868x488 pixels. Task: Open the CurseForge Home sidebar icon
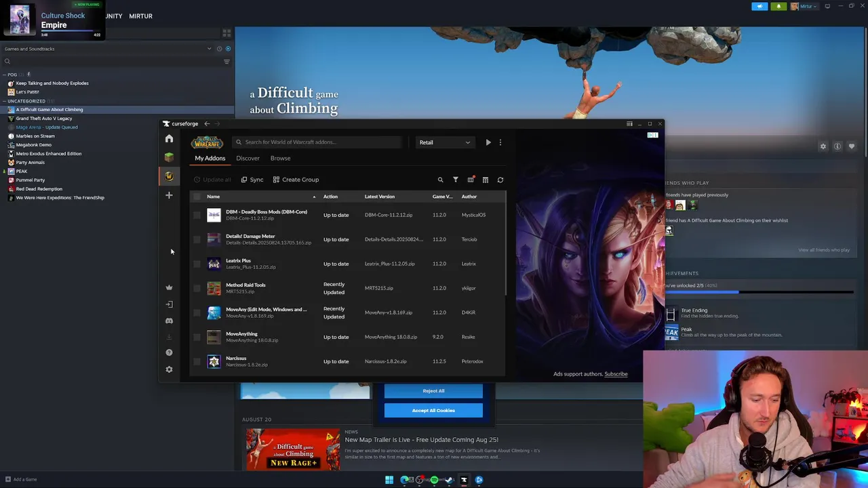coord(169,139)
